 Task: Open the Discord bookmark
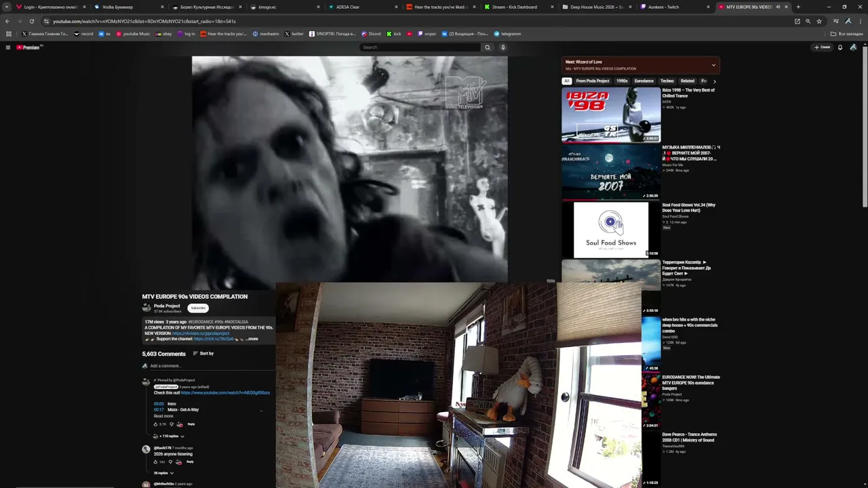372,34
